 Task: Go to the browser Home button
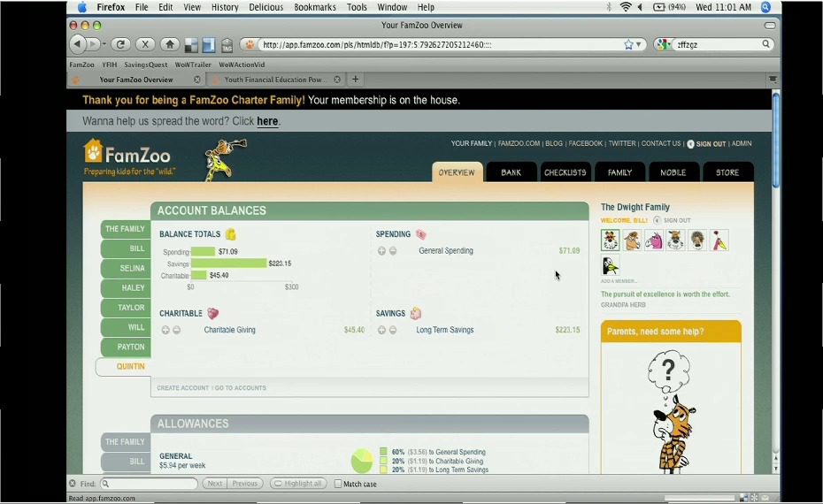point(170,44)
